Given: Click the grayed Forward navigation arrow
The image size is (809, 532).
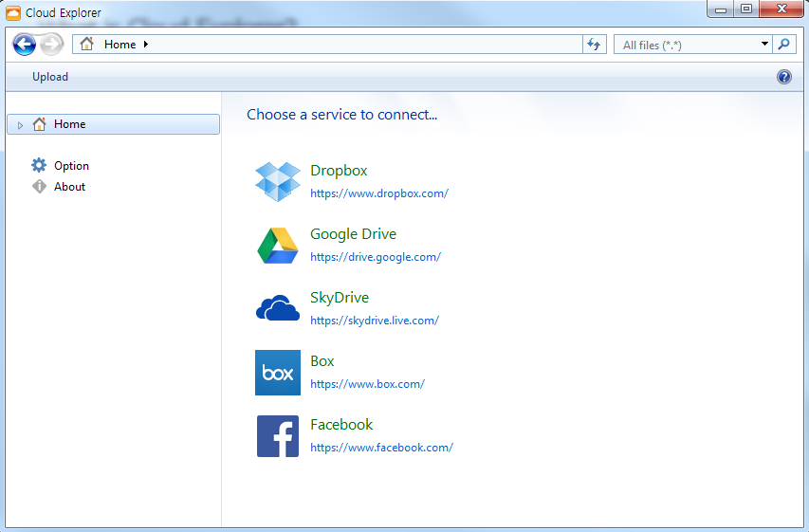Looking at the screenshot, I should [51, 45].
